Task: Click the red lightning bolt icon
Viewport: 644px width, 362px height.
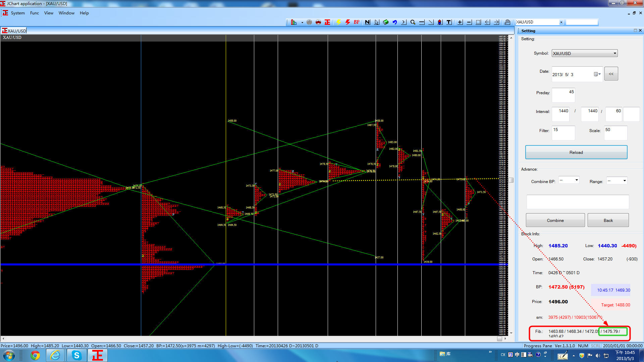Action: pos(347,22)
